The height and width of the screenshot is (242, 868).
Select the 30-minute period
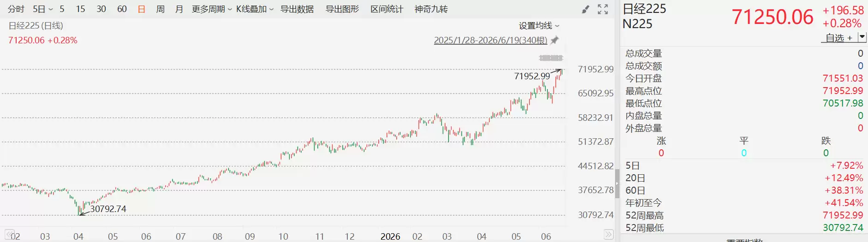[x=101, y=9]
